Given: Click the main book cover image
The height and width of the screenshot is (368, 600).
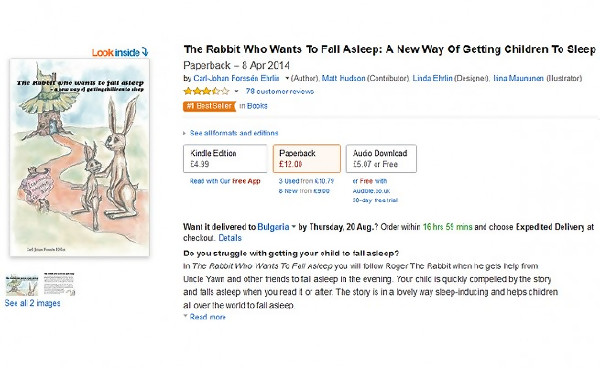Looking at the screenshot, I should 80,157.
